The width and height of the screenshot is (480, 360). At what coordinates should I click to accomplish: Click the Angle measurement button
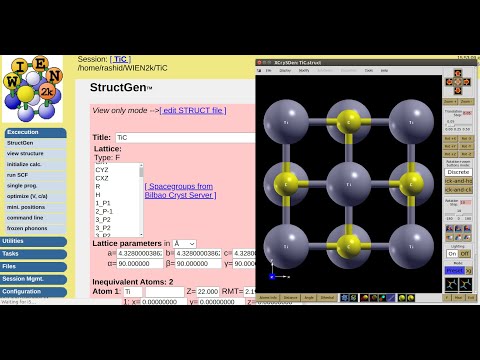pos(309,297)
